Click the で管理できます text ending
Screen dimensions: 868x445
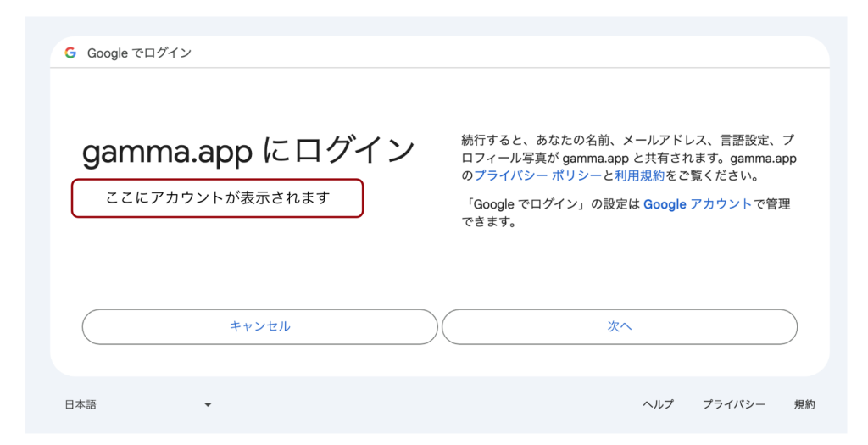[x=488, y=223]
